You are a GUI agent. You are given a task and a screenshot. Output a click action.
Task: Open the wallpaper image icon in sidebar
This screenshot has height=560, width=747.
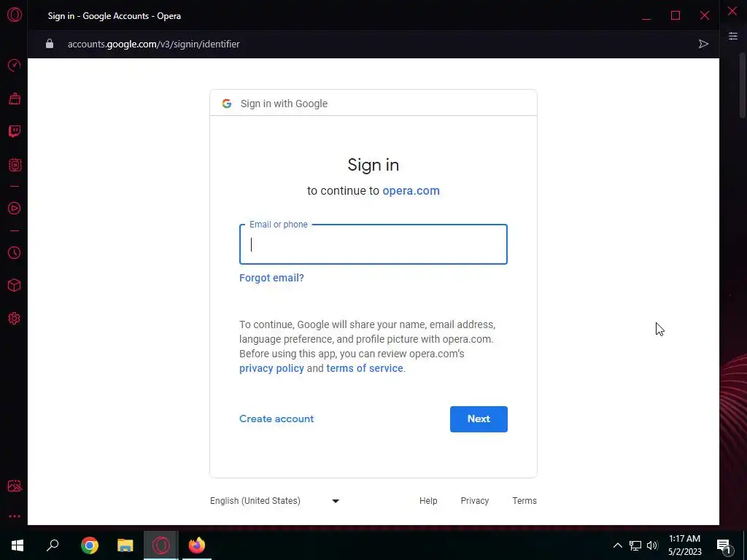[15, 486]
